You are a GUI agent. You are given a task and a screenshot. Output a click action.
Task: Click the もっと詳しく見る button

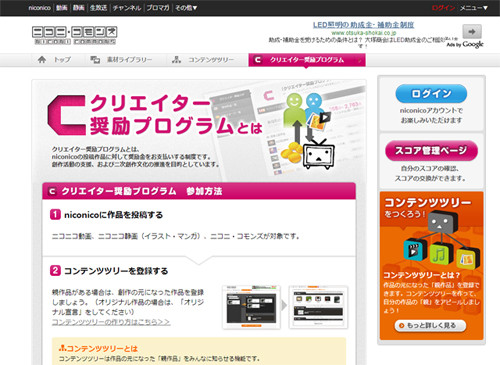click(x=430, y=326)
